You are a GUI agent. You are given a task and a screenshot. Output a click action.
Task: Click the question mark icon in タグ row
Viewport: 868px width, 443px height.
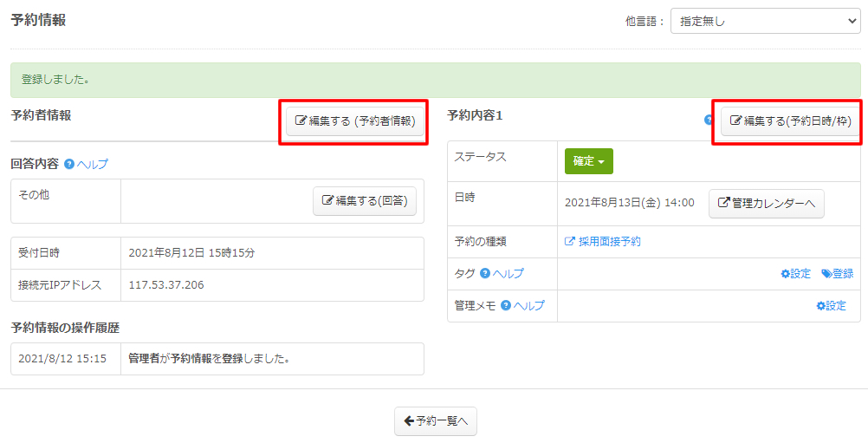point(485,274)
